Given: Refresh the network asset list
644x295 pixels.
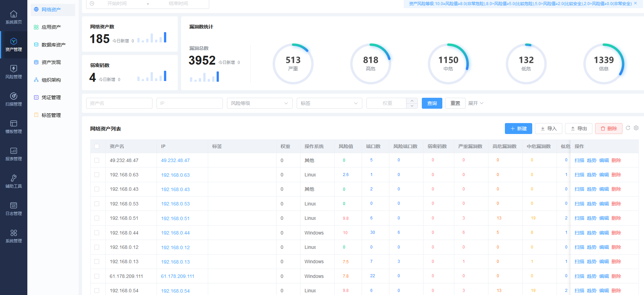Looking at the screenshot, I should pyautogui.click(x=628, y=128).
